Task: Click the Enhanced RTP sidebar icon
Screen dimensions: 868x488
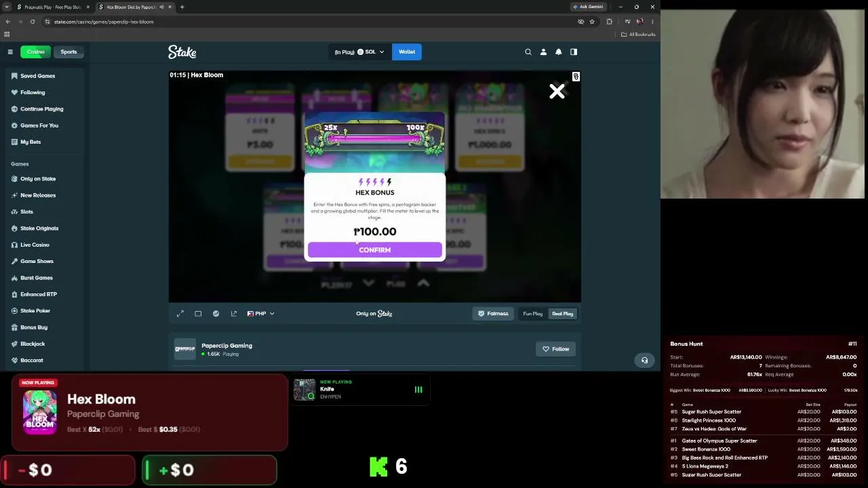Action: 14,294
